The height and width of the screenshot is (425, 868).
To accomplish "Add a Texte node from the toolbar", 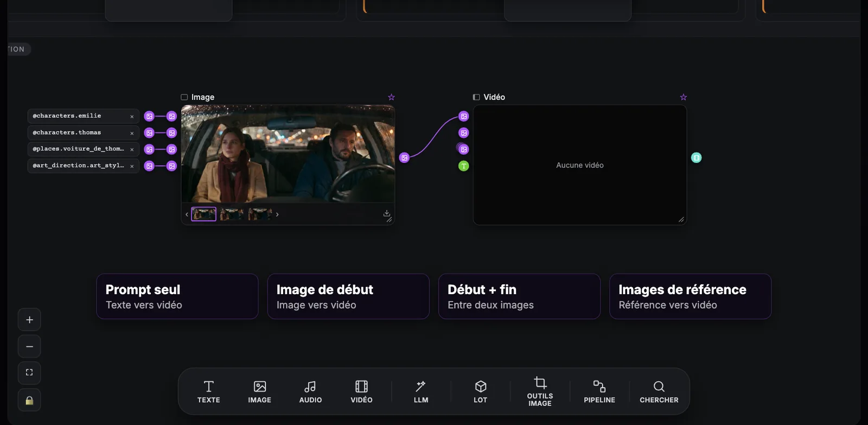I will coord(208,392).
